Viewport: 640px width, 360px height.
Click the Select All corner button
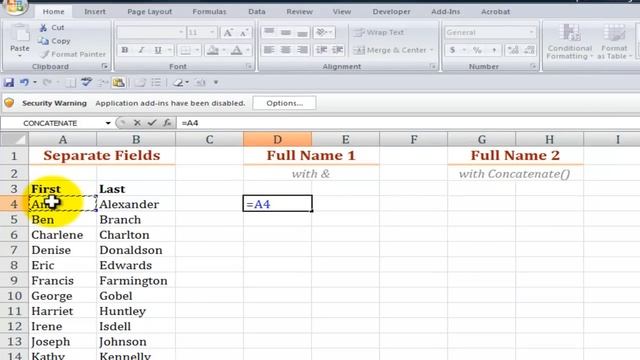pos(14,140)
